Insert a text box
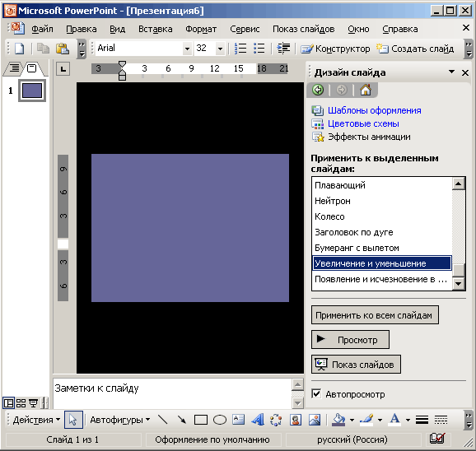 (x=238, y=420)
